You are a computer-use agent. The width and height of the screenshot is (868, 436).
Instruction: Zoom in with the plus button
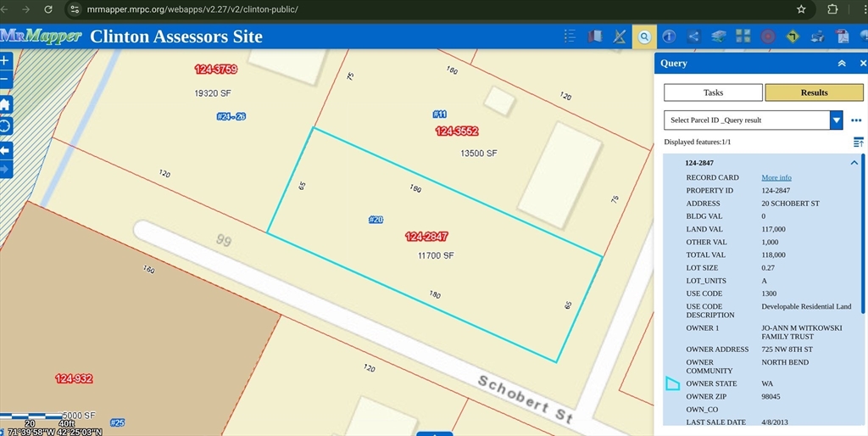(6, 61)
